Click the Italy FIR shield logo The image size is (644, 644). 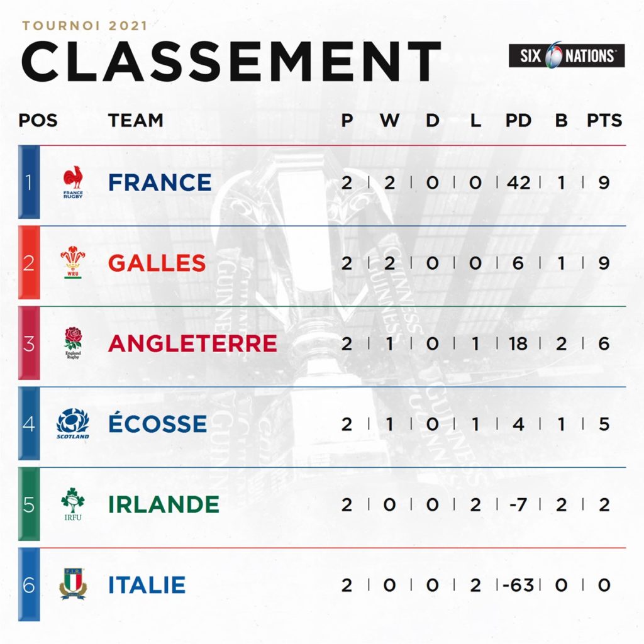coord(73,584)
